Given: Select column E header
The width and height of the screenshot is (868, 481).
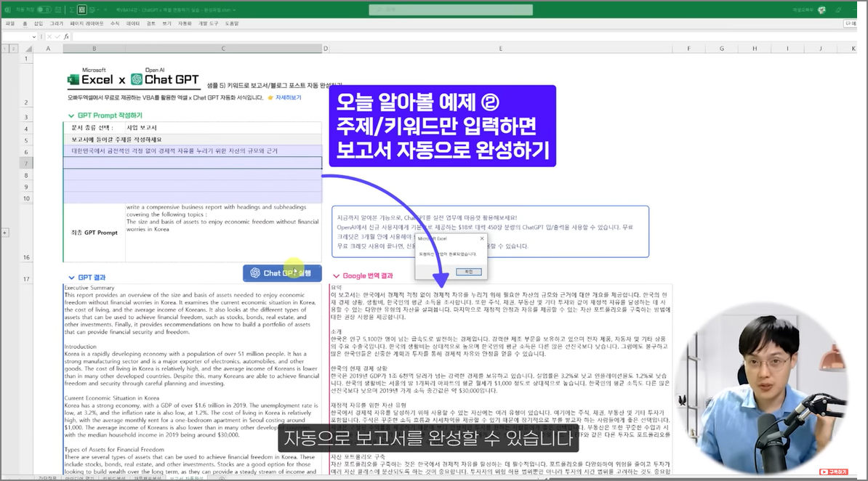Looking at the screenshot, I should click(500, 49).
